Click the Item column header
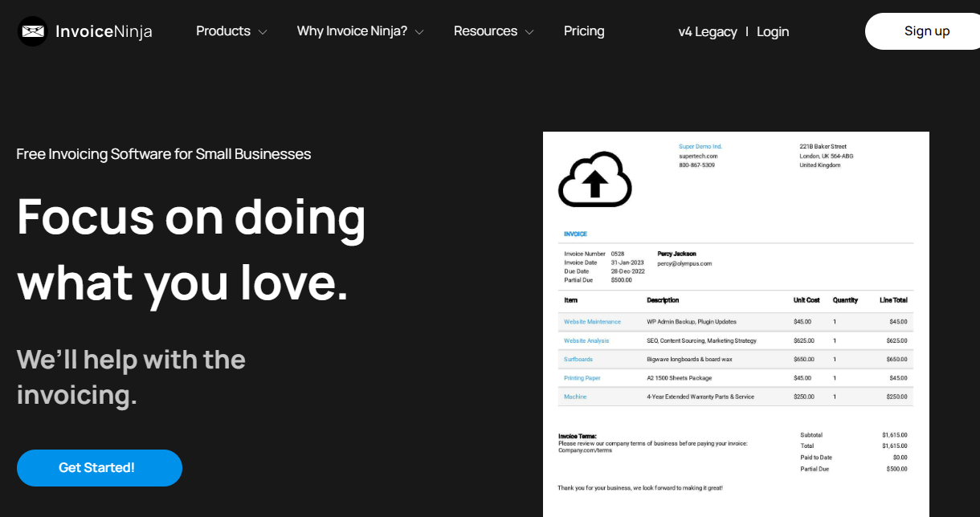The image size is (980, 517). 570,300
